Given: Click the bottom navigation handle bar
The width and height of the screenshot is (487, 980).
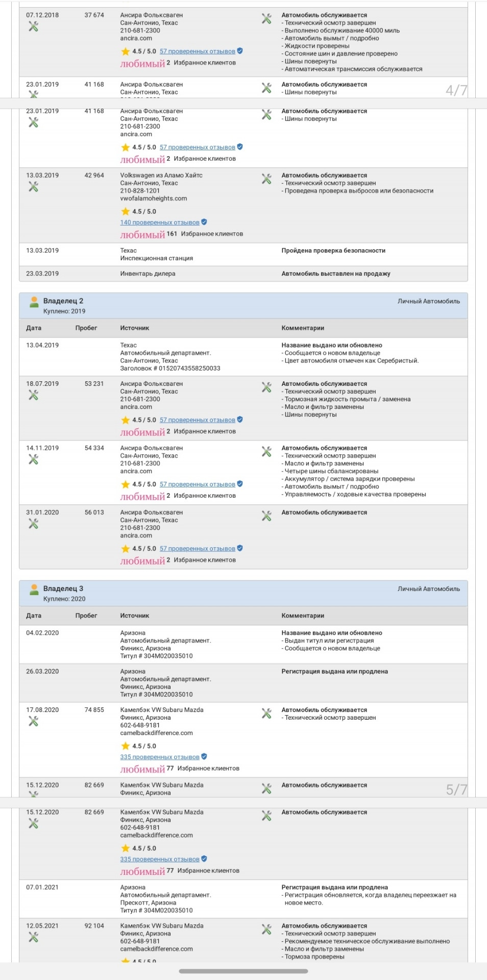Looking at the screenshot, I should coord(243,971).
